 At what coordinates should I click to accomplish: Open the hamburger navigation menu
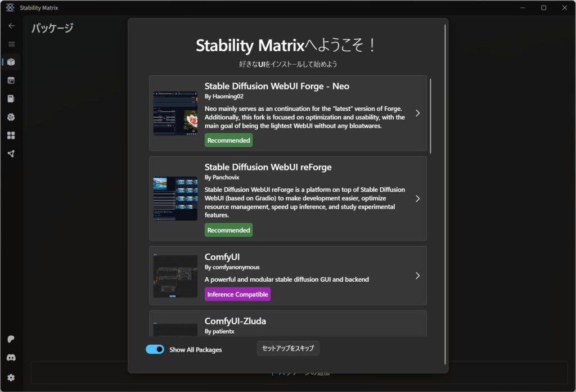click(11, 44)
